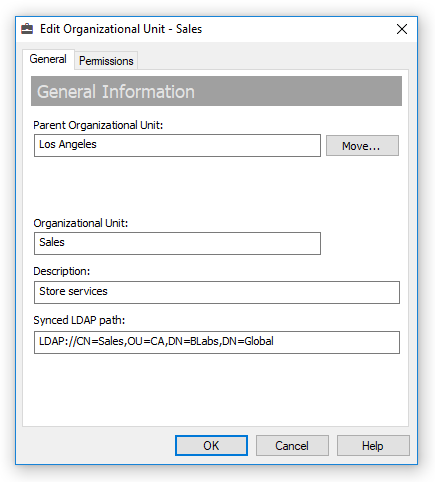The image size is (435, 482).
Task: Cancel editing the organizational unit
Action: 292,445
